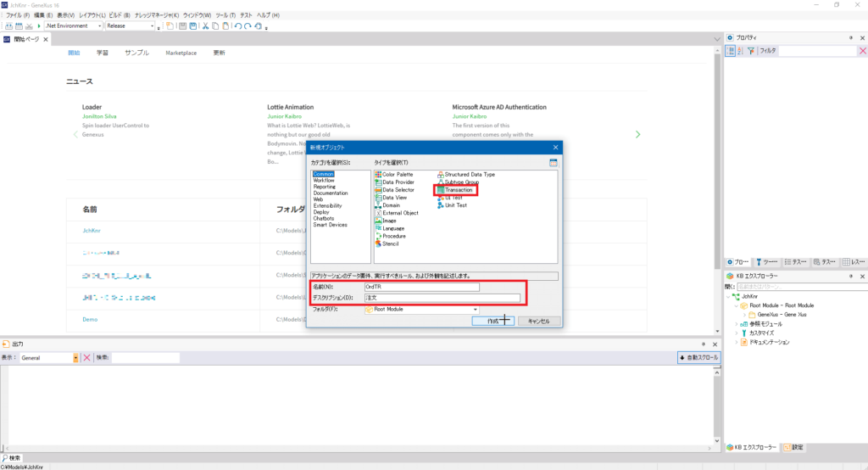Clear the Properties filter with red X
Screen dimensions: 868x470
(862, 50)
